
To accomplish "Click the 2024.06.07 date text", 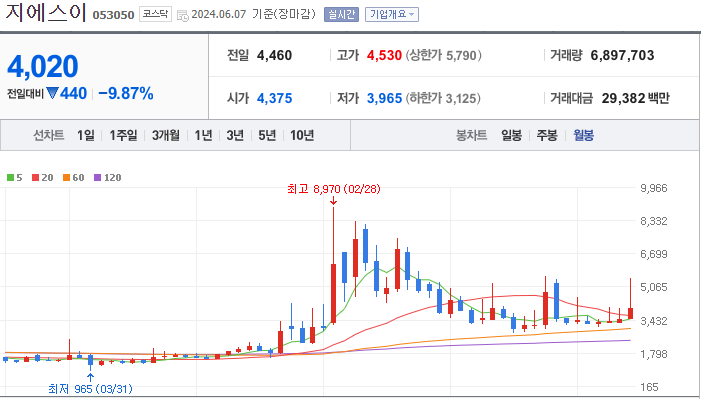I will point(219,14).
